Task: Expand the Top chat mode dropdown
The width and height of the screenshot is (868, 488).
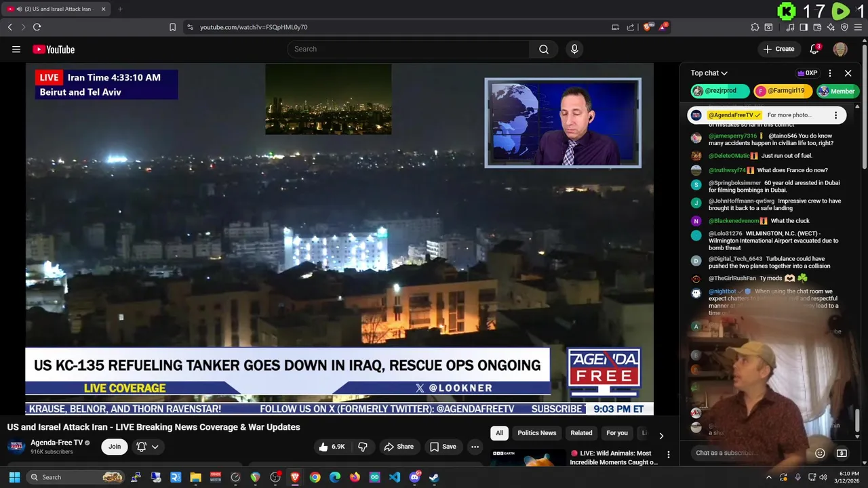Action: click(x=709, y=73)
